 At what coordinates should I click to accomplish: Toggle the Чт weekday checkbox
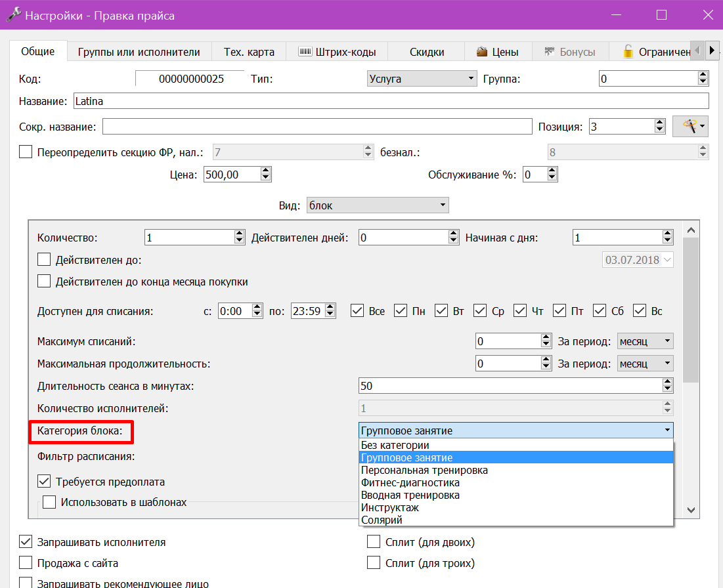click(520, 310)
